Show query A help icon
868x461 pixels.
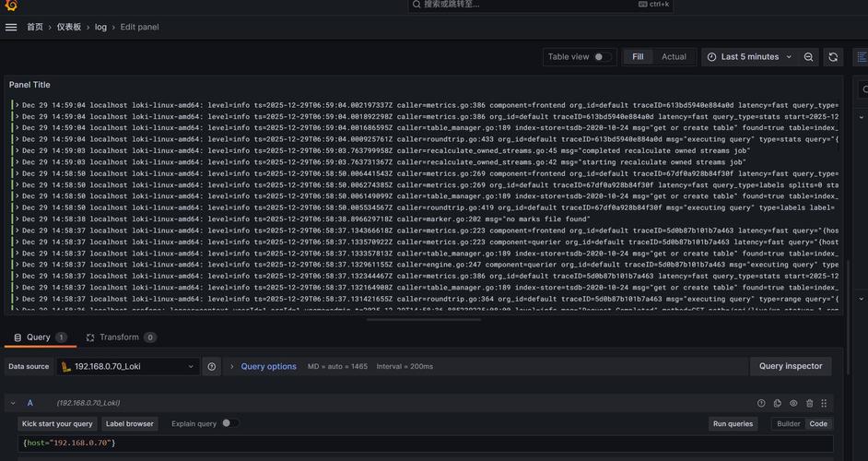coord(761,404)
